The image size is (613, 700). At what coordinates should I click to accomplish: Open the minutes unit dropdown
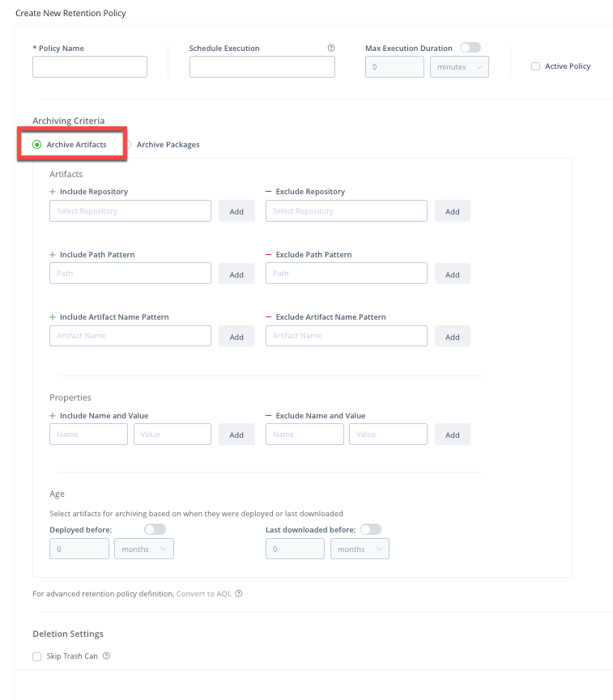coord(459,67)
